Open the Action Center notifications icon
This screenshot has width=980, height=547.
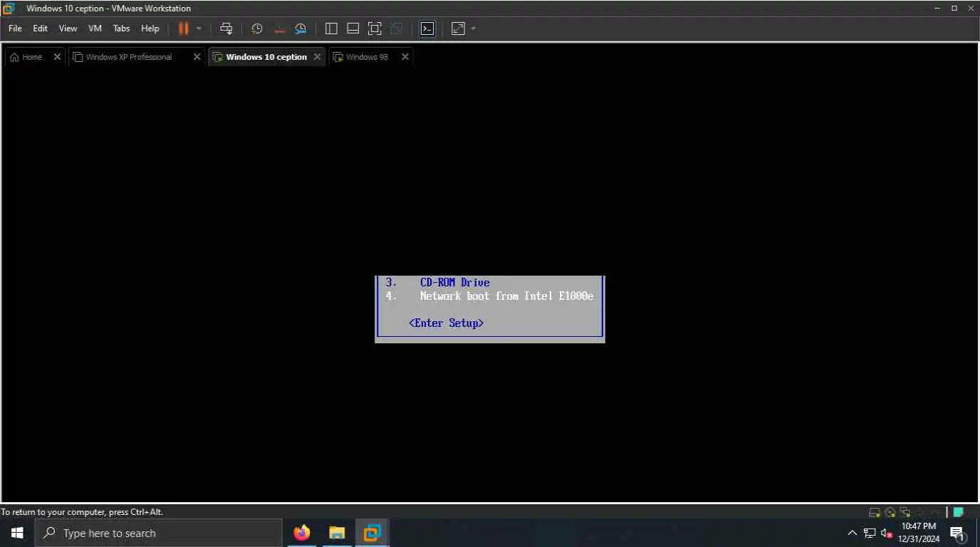958,533
